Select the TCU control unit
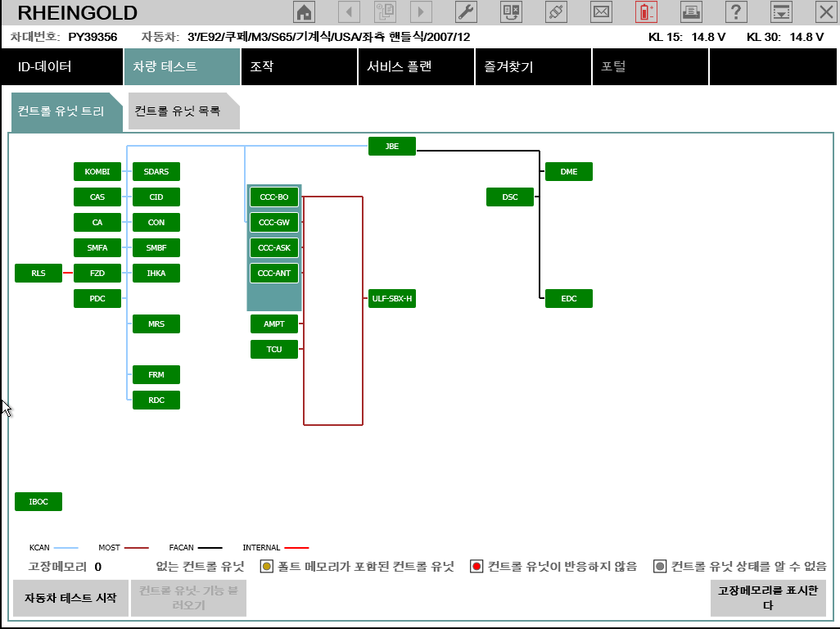This screenshot has width=840, height=629. 274,350
